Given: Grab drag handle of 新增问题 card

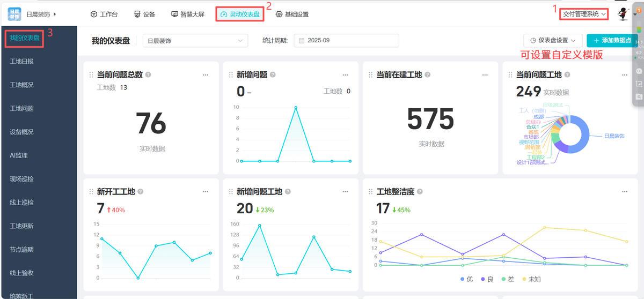Looking at the screenshot, I should [x=231, y=75].
